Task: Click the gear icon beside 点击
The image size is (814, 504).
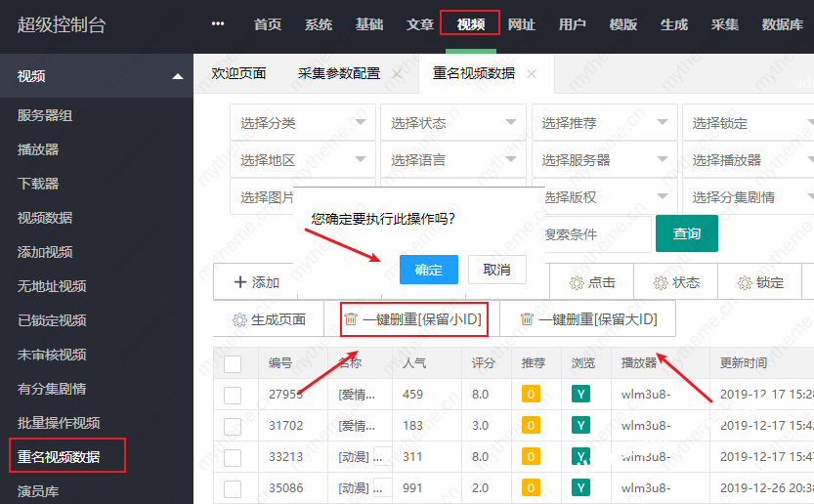Action: coord(577,282)
